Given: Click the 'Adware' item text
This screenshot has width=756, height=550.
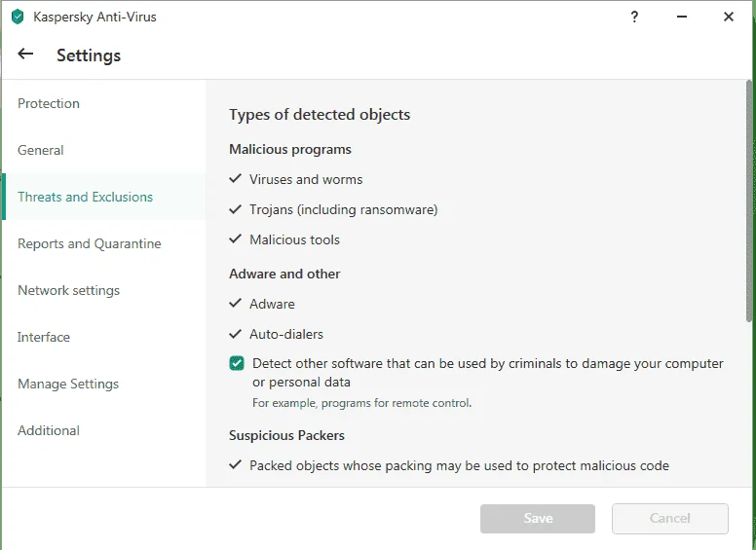Looking at the screenshot, I should click(272, 304).
